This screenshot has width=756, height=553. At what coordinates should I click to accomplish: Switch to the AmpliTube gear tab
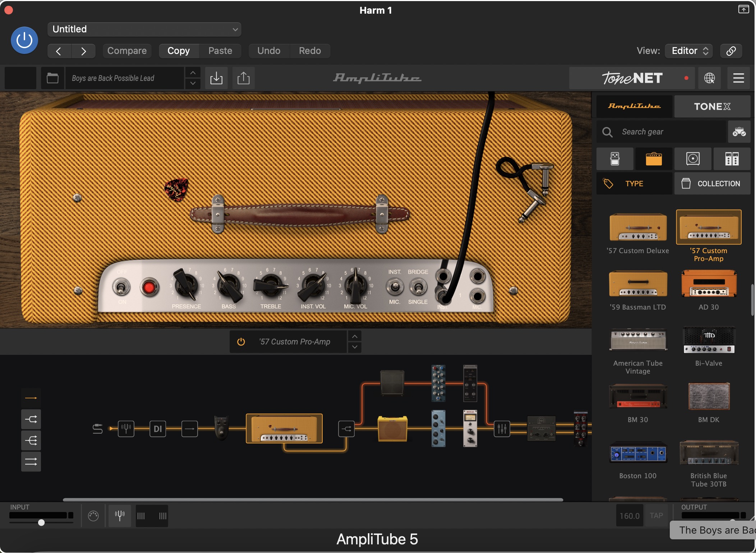(634, 106)
